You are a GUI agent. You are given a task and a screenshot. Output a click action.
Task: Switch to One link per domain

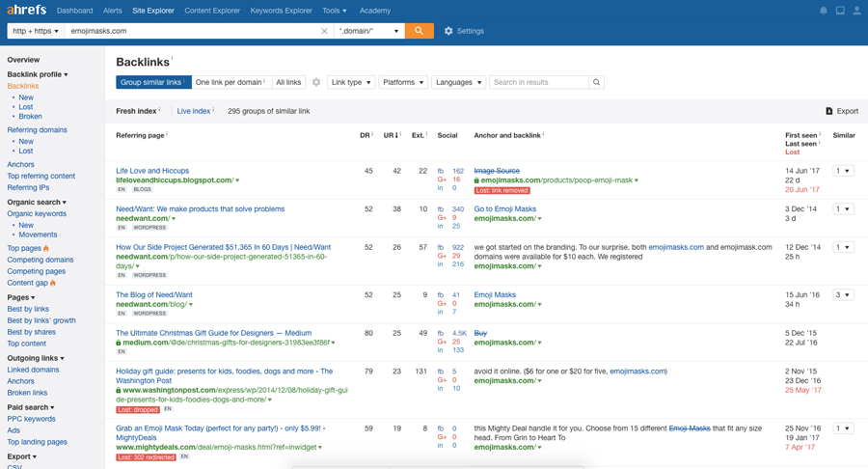[231, 83]
